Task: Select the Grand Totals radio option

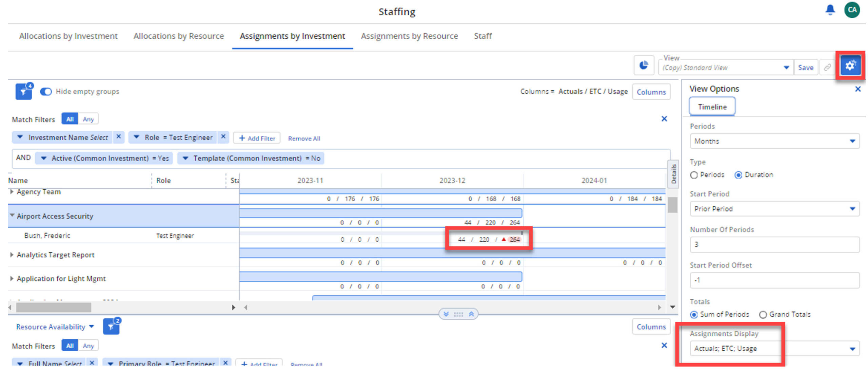Action: tap(763, 315)
